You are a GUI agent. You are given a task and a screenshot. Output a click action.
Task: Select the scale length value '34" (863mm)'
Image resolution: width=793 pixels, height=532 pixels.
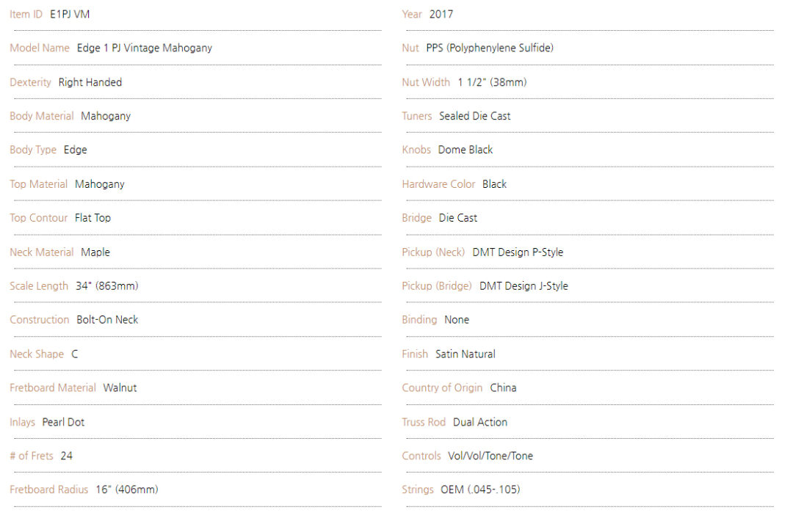107,286
